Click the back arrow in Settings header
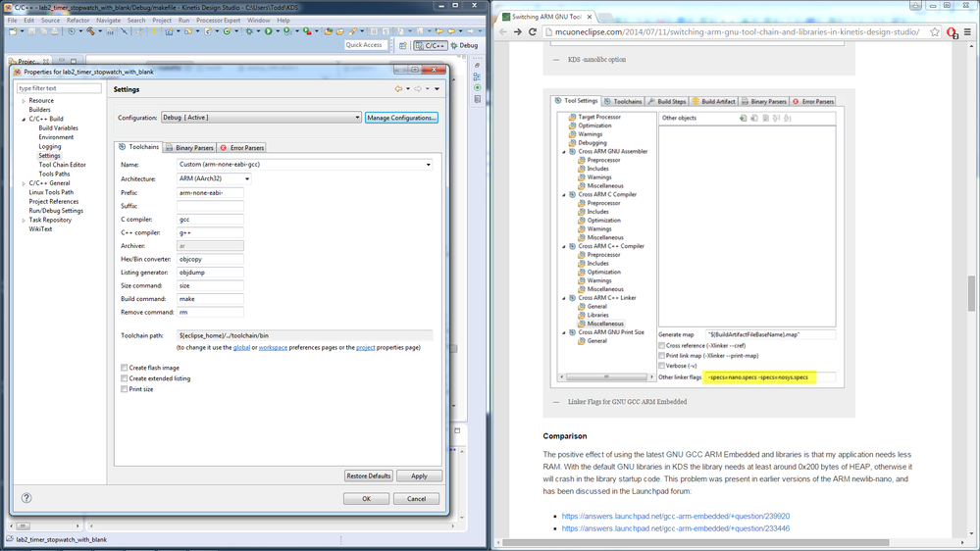Image resolution: width=980 pixels, height=551 pixels. click(398, 89)
